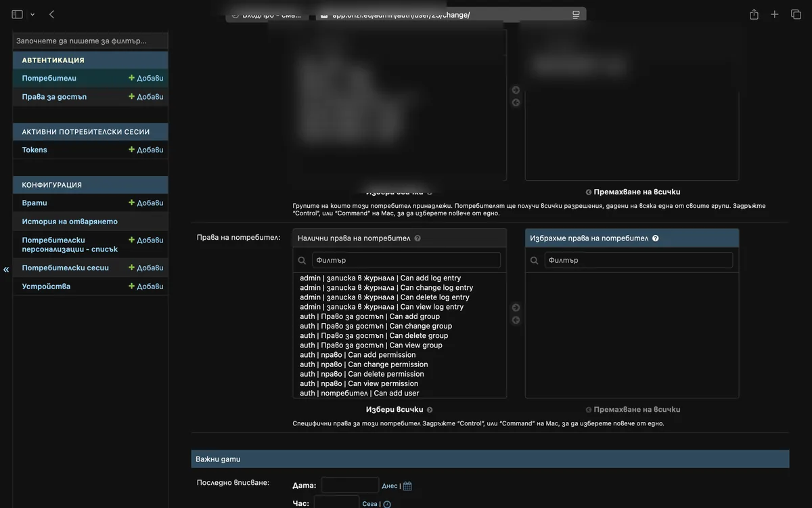Screen dimensions: 812x508
Task: Click Добави next to Врати
Action: [x=146, y=203]
